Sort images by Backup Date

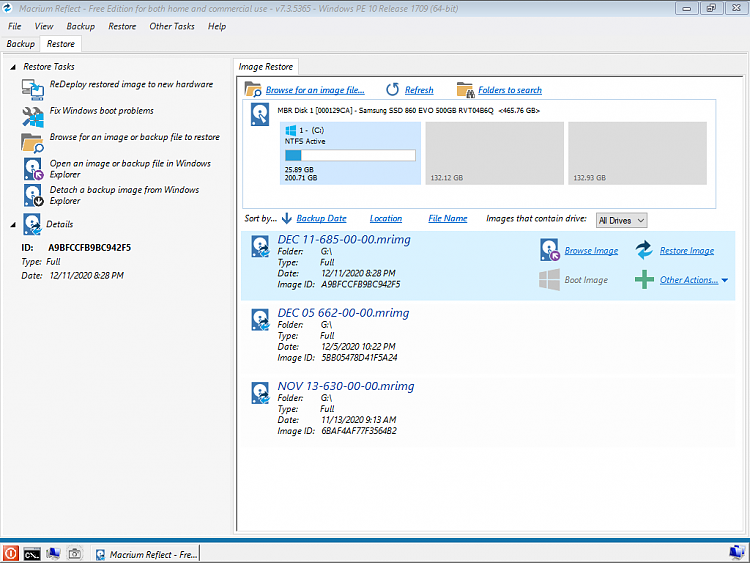coord(321,219)
